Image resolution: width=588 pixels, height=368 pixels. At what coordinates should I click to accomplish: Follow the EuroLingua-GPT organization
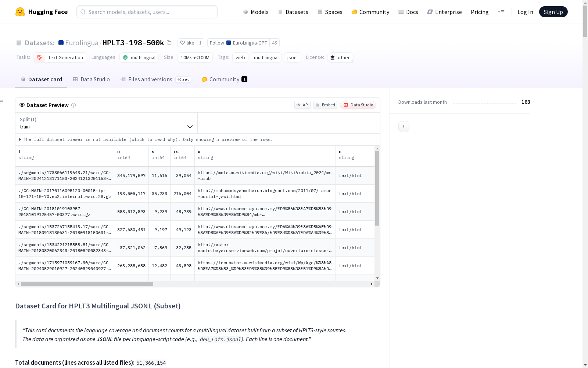click(x=239, y=43)
